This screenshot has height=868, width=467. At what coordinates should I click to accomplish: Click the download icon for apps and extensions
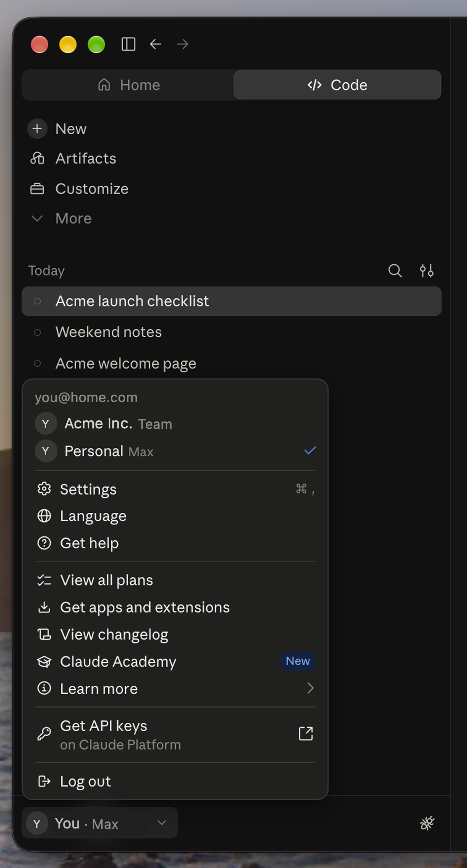tap(44, 607)
